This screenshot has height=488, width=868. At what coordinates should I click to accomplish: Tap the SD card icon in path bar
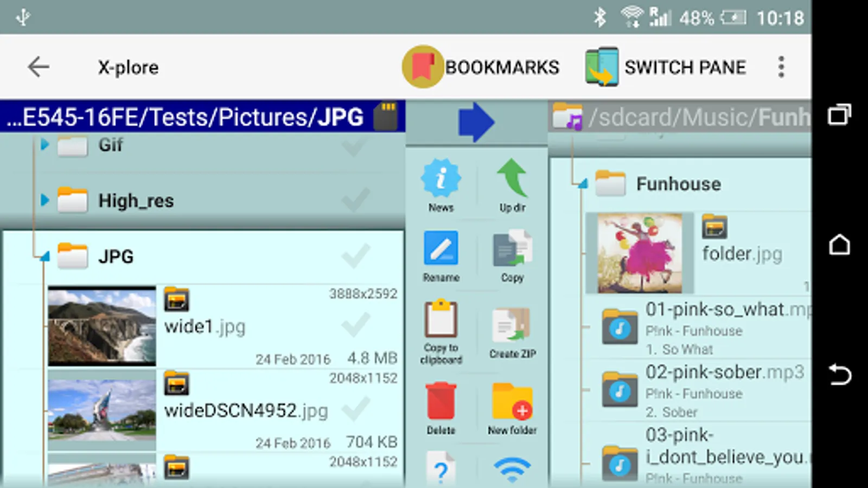point(386,116)
